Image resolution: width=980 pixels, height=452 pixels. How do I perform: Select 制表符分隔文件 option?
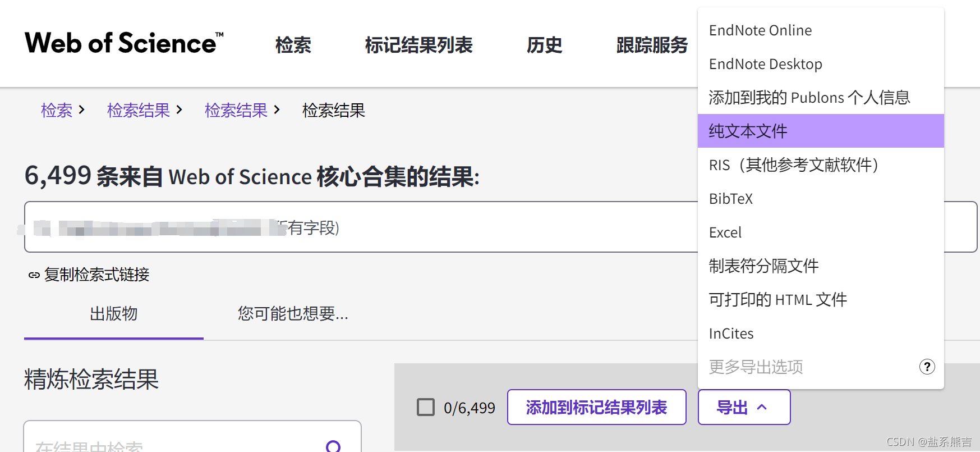pos(821,266)
